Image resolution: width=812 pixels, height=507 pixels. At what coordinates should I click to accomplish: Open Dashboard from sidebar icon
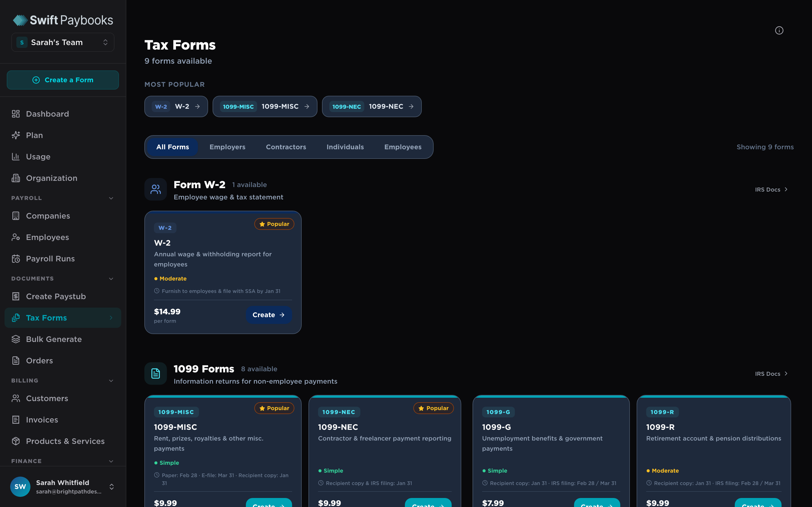click(x=16, y=114)
